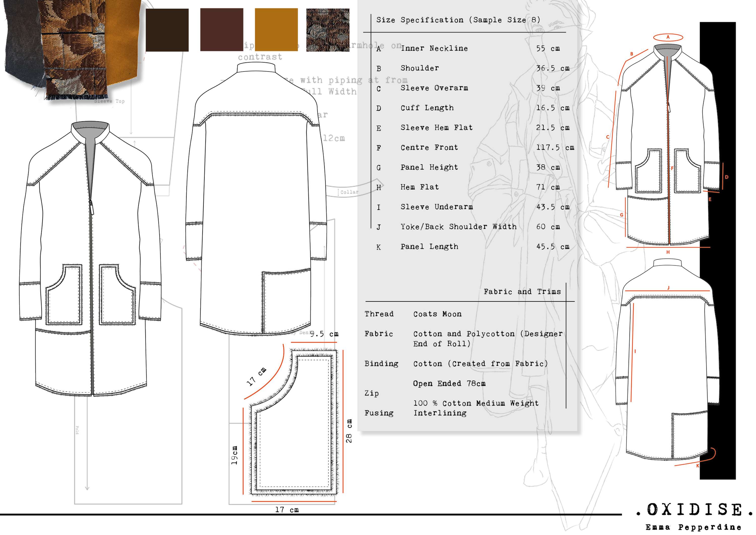The image size is (756, 535).
Task: Click the floral jacquard fabric swatch
Action: [328, 30]
